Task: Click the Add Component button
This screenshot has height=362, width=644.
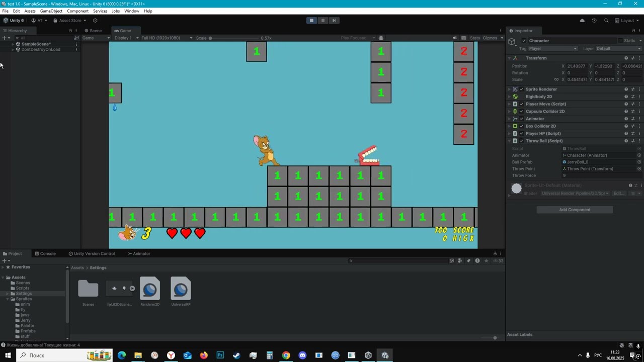Action: tap(575, 210)
